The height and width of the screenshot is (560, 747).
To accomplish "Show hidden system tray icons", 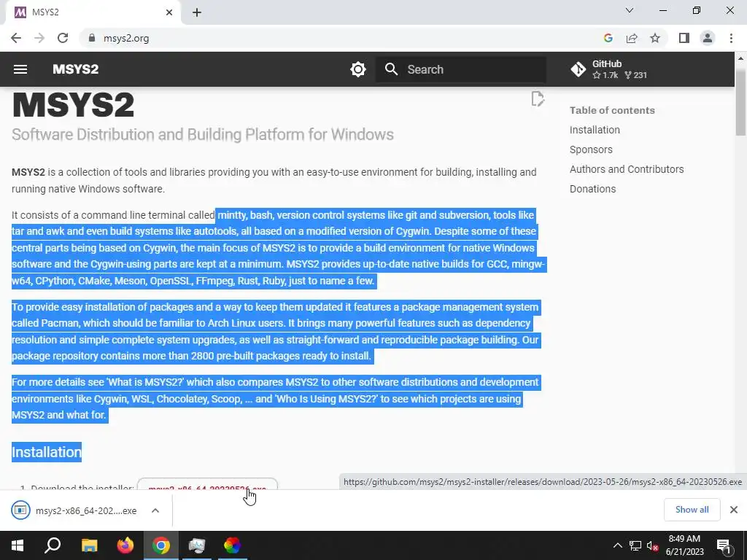I will pyautogui.click(x=617, y=545).
